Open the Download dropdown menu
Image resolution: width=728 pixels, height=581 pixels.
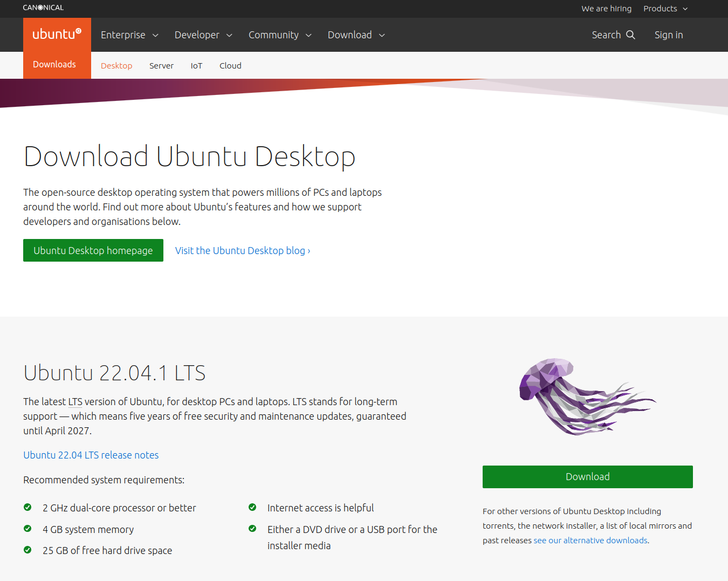pyautogui.click(x=356, y=35)
